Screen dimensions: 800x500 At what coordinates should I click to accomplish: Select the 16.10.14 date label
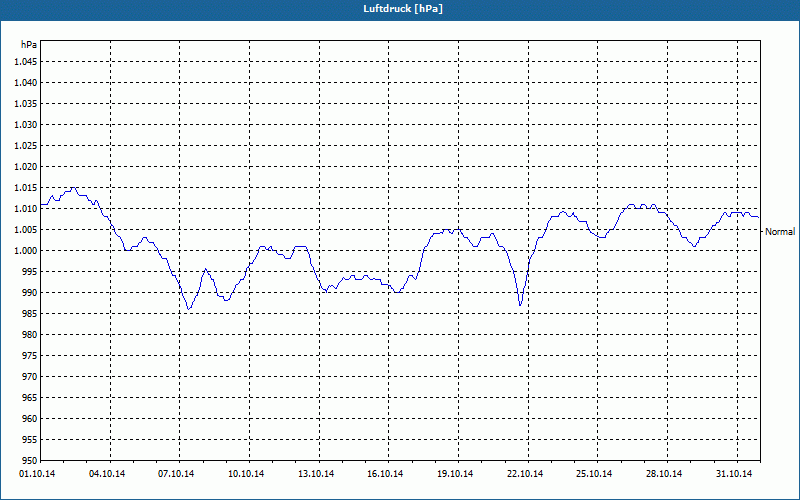tap(385, 474)
